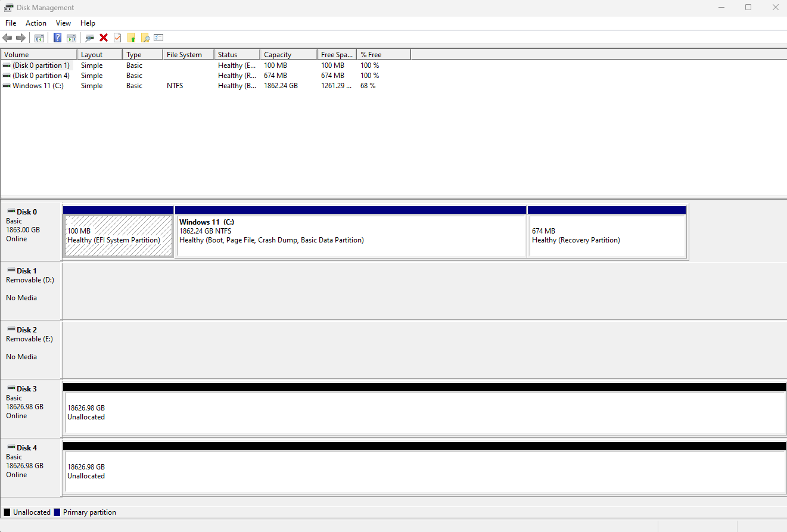
Task: Click the drive icon beside (Disk 0 partition 1)
Action: tap(7, 66)
